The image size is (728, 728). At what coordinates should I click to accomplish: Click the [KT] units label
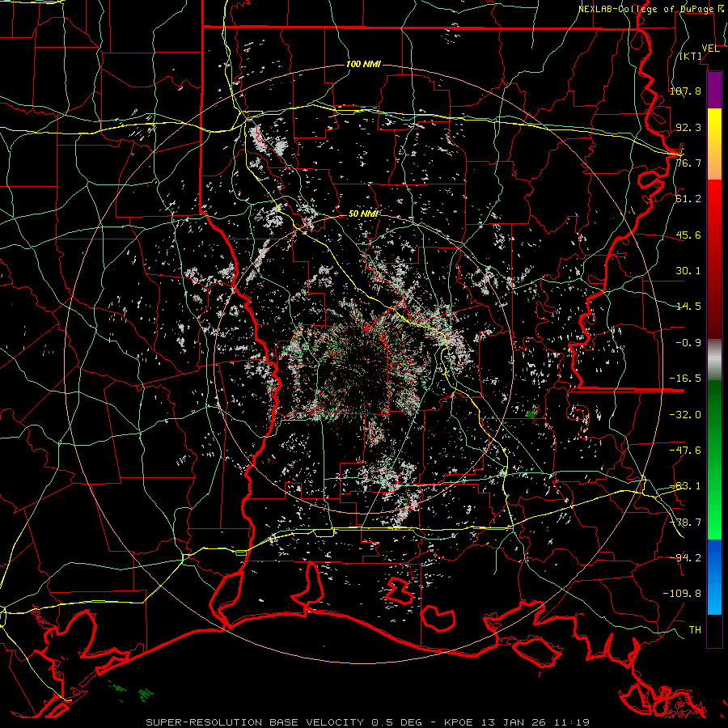tap(691, 57)
